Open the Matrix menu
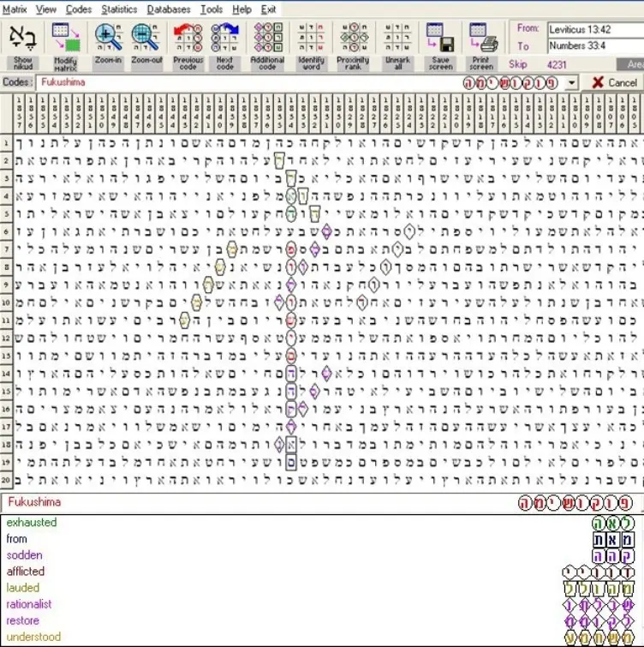644x647 pixels. coord(15,9)
